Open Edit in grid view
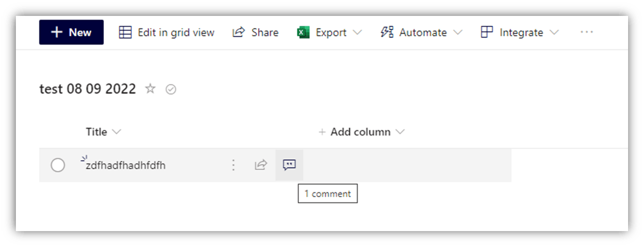Viewport: 644px width, 247px height. click(167, 32)
